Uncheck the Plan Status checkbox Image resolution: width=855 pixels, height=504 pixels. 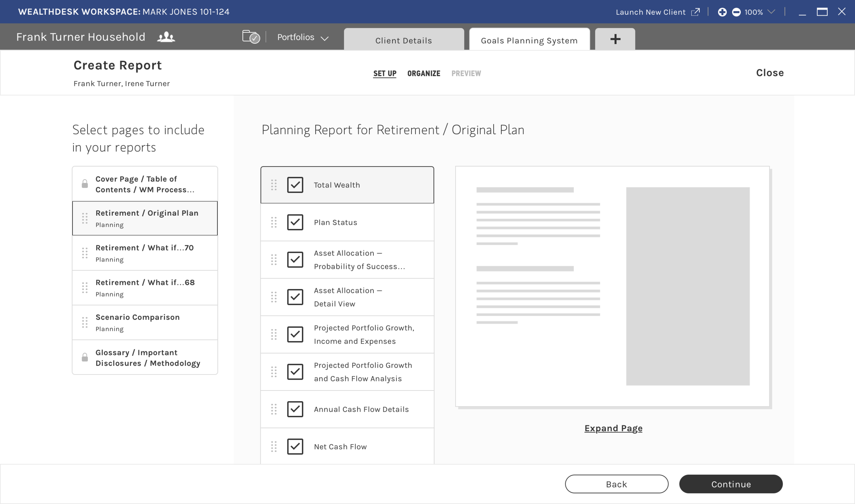[x=295, y=222]
